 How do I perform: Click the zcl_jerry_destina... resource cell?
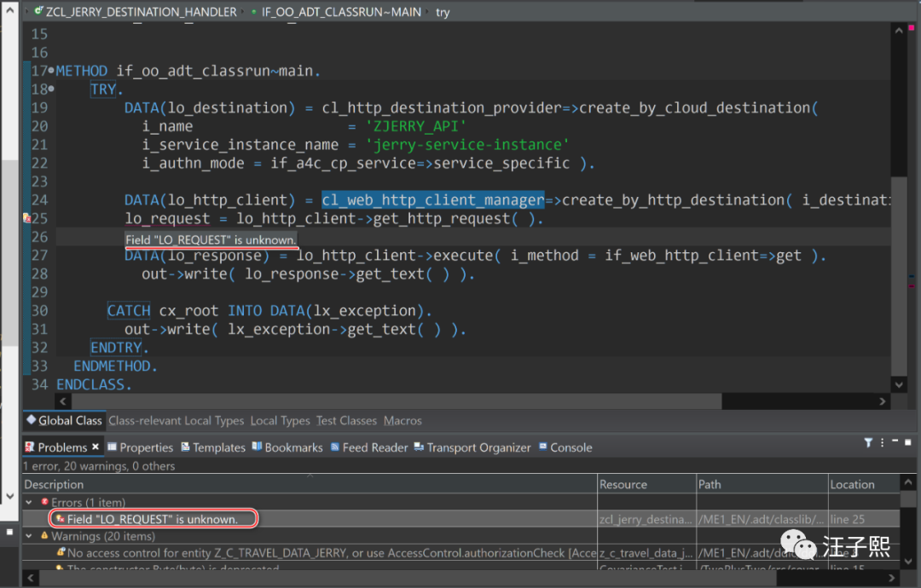point(646,519)
